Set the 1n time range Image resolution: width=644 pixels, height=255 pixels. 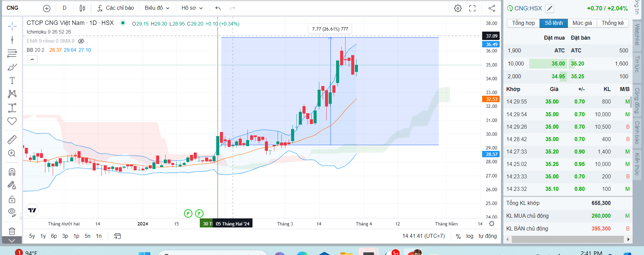click(x=99, y=236)
